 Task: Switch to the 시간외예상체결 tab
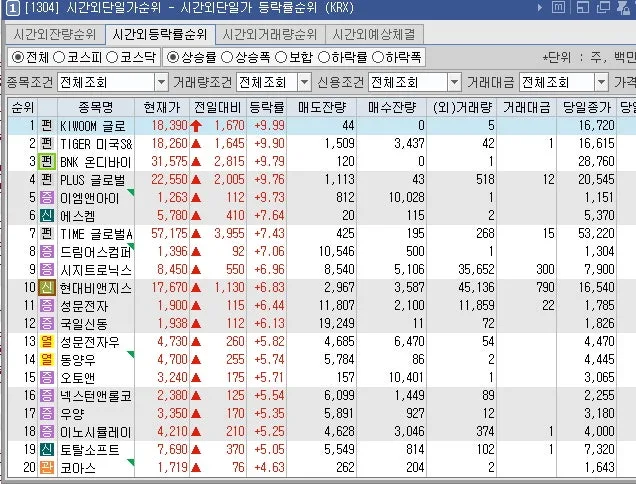pyautogui.click(x=374, y=34)
